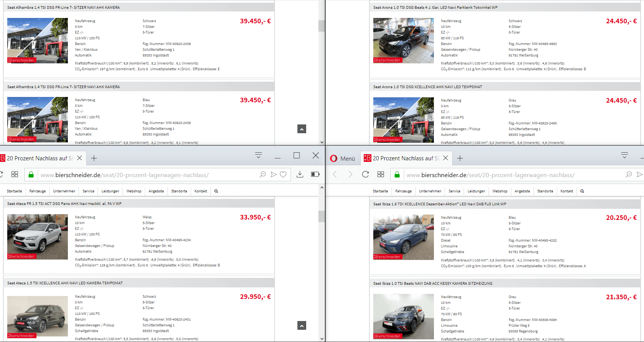Open Fahrzeuge menu in the Seat Ateca window
This screenshot has width=644, height=342.
tap(37, 191)
